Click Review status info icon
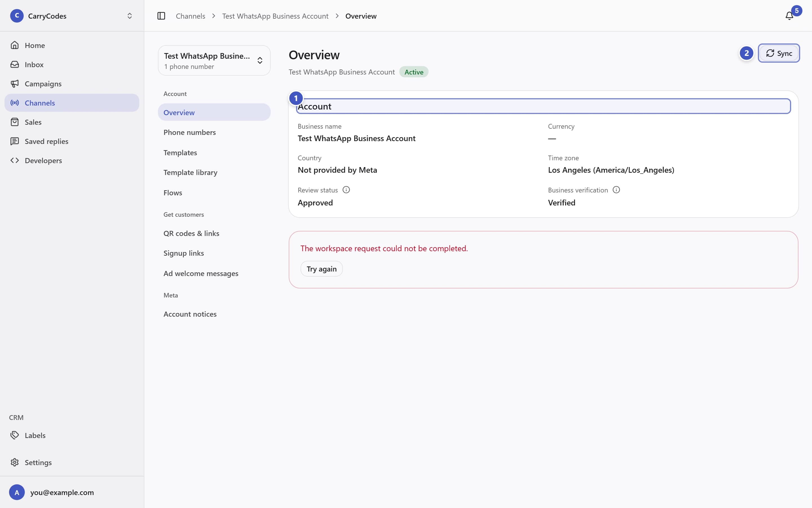The height and width of the screenshot is (508, 812). click(x=346, y=190)
